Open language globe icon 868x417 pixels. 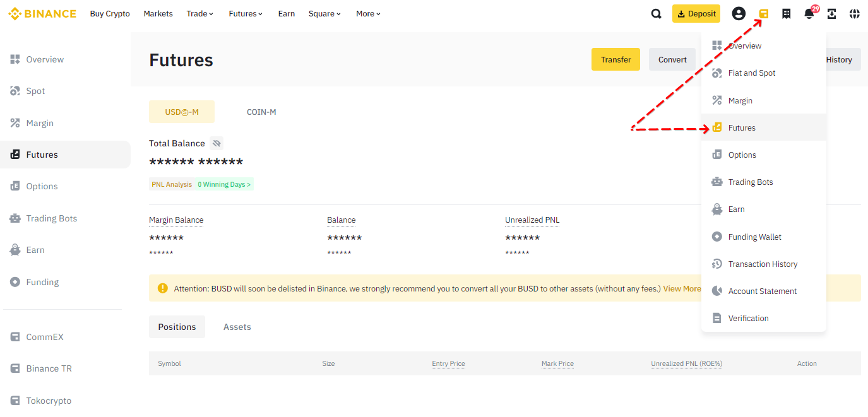[x=855, y=14]
